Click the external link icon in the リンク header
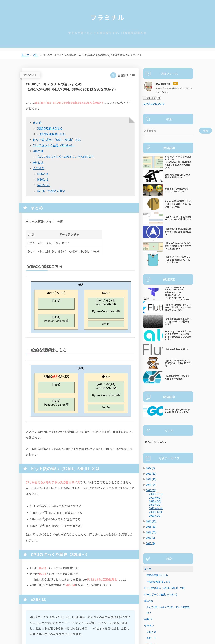The image size is (215, 644). [148, 430]
